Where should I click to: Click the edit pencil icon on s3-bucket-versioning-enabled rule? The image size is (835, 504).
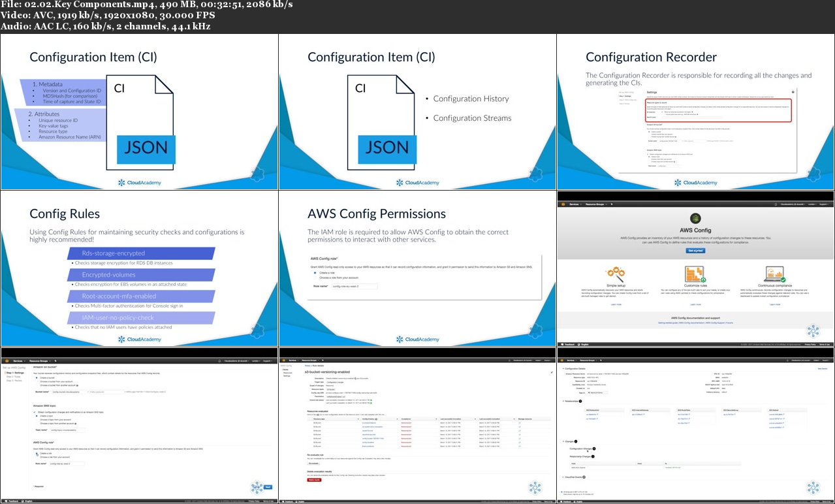[552, 372]
